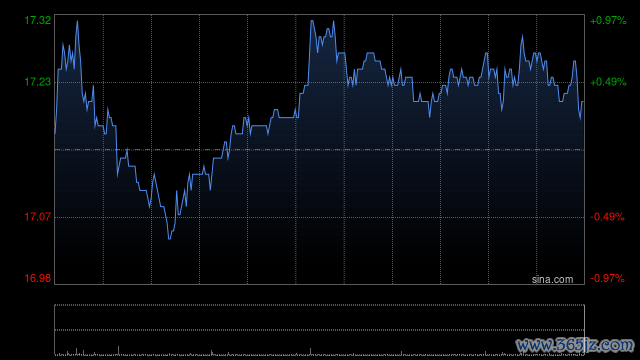
Task: Click the 17.07 price label
Action: coord(38,217)
